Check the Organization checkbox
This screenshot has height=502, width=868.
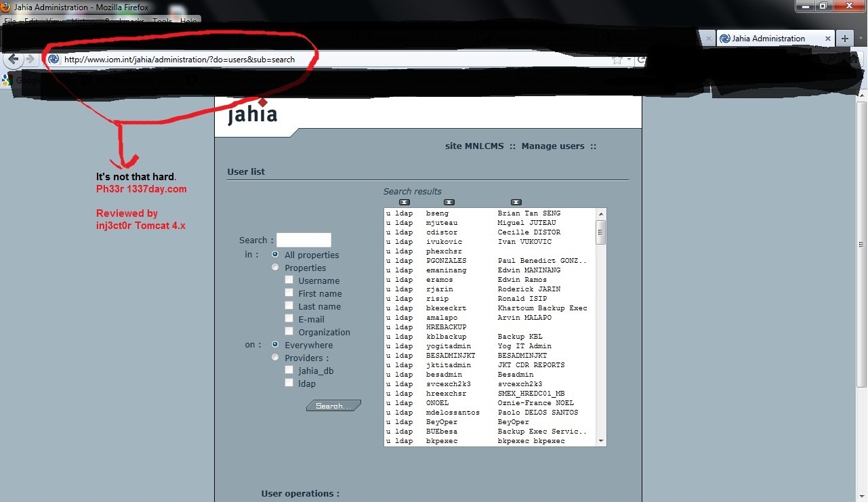coord(289,331)
